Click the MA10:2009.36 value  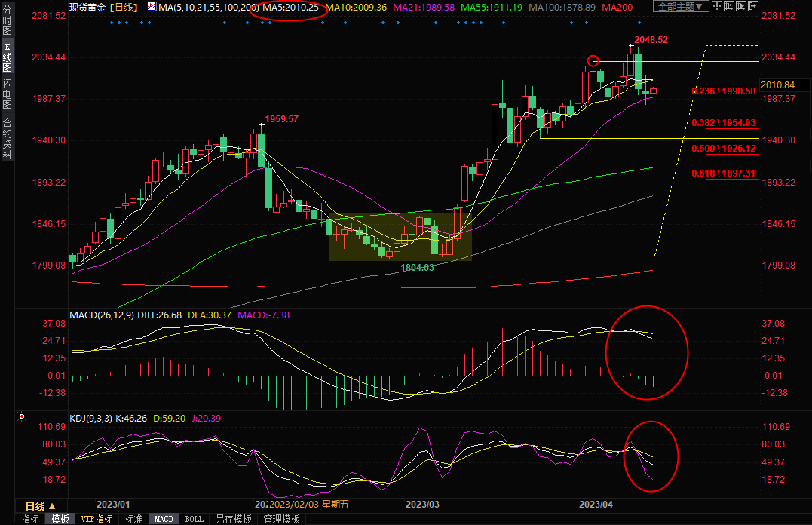click(357, 8)
